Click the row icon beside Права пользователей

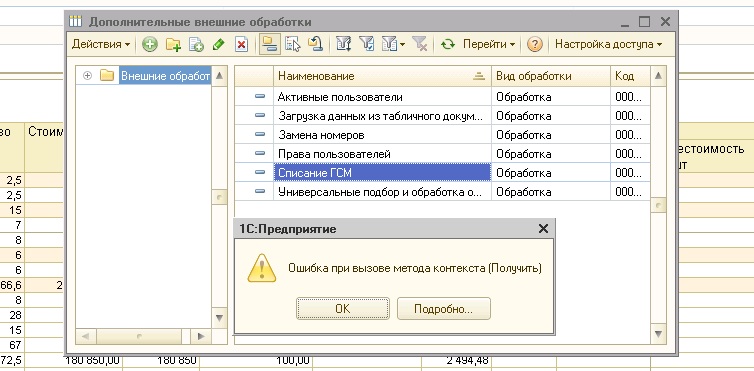[260, 153]
